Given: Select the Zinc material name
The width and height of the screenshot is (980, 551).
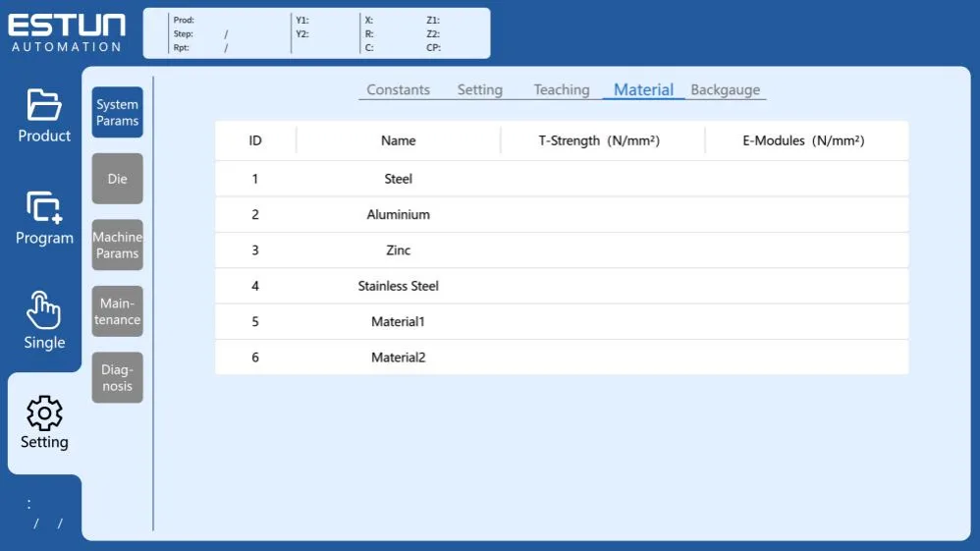Looking at the screenshot, I should [x=398, y=250].
